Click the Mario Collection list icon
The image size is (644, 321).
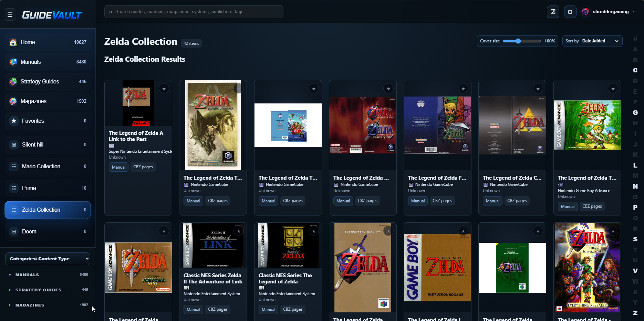click(x=14, y=167)
